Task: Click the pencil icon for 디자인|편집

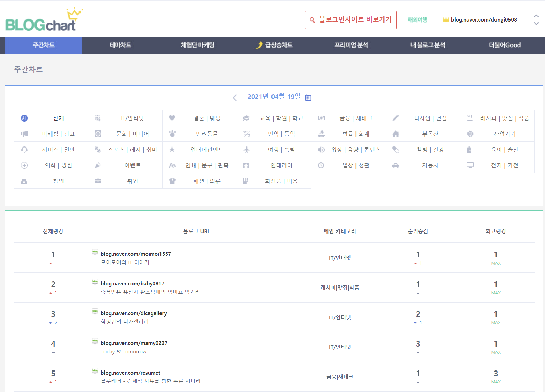Action: pos(395,118)
